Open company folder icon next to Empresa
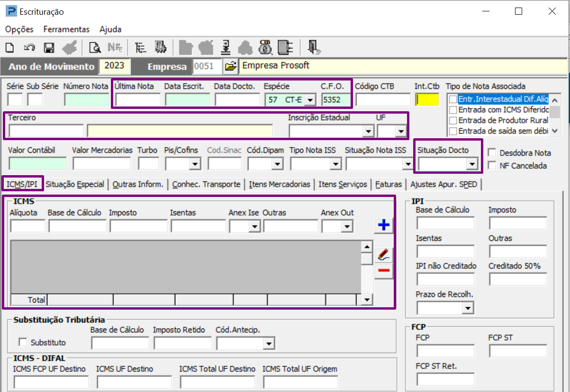The width and height of the screenshot is (570, 392). 230,66
